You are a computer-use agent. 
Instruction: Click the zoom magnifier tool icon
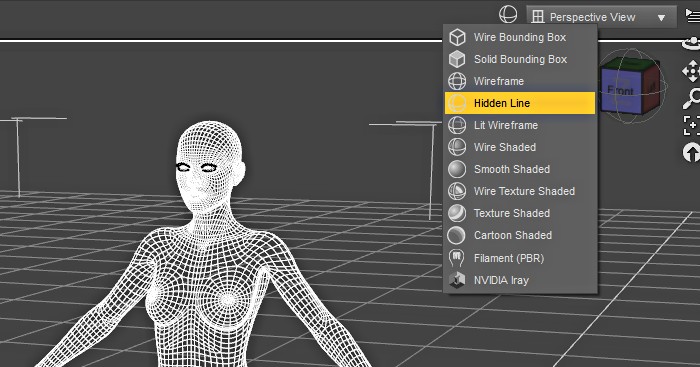tap(692, 98)
